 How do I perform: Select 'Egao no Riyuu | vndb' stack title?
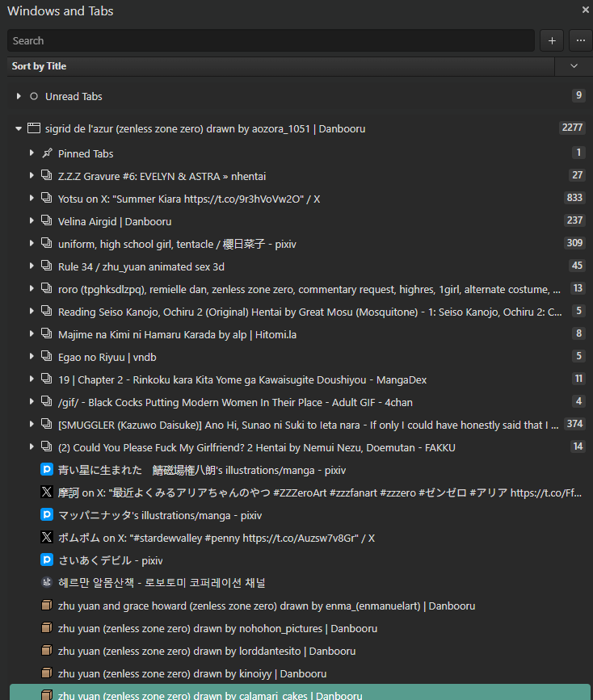[107, 358]
